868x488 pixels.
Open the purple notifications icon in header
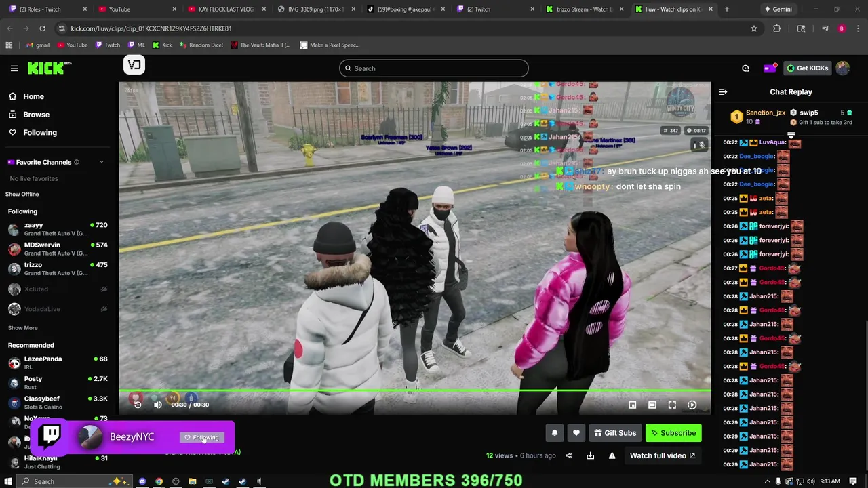tap(770, 68)
